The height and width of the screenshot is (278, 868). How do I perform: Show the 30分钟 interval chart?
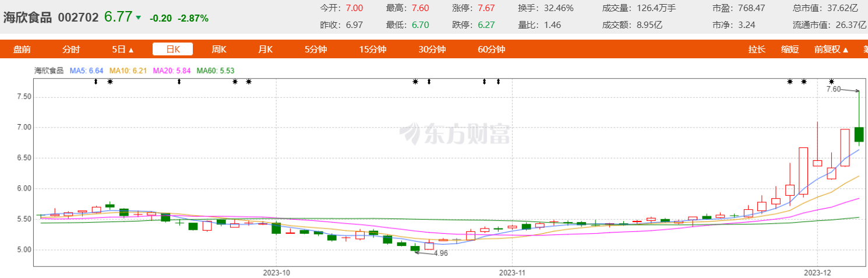coord(432,50)
